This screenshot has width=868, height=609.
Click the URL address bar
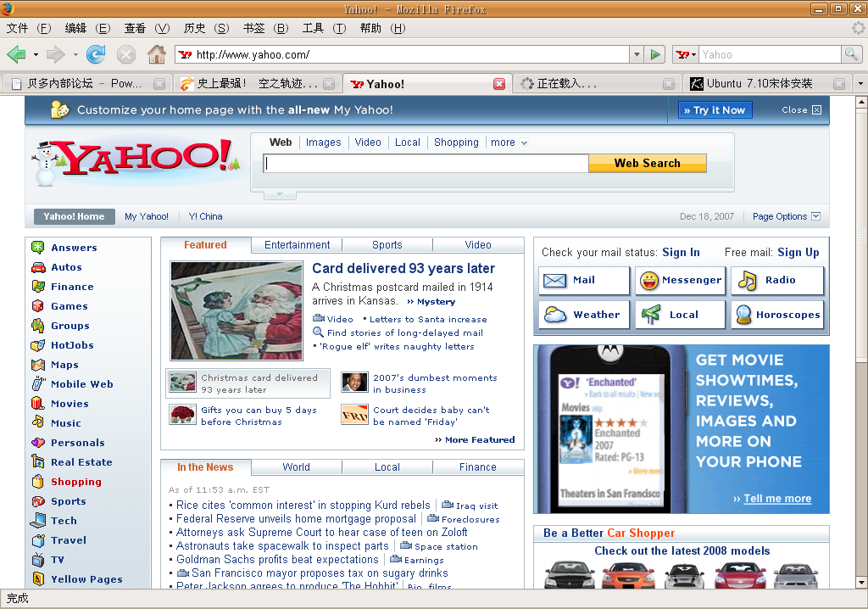(x=403, y=54)
